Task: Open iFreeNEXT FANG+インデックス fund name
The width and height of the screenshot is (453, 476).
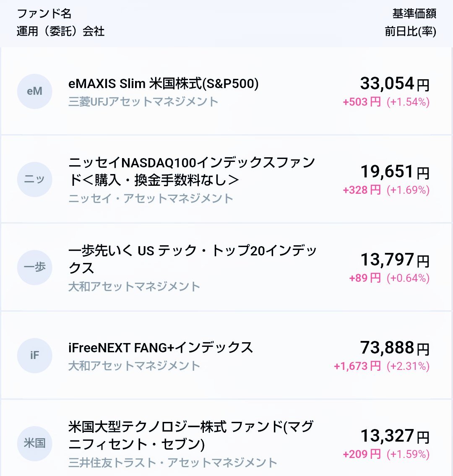Action: [x=161, y=348]
